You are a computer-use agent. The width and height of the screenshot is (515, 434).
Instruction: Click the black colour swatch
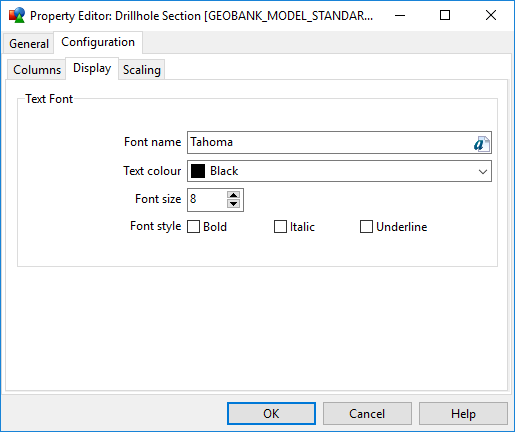click(198, 171)
